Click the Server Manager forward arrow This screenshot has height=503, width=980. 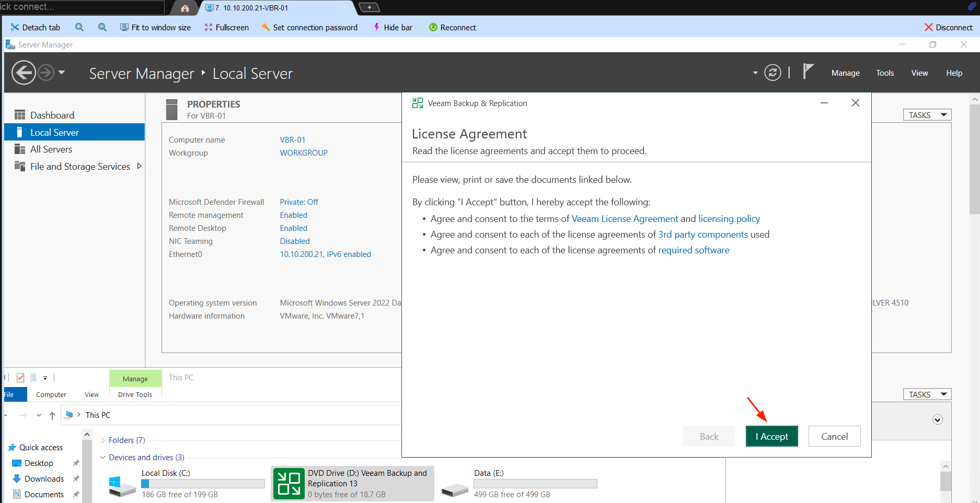click(46, 73)
